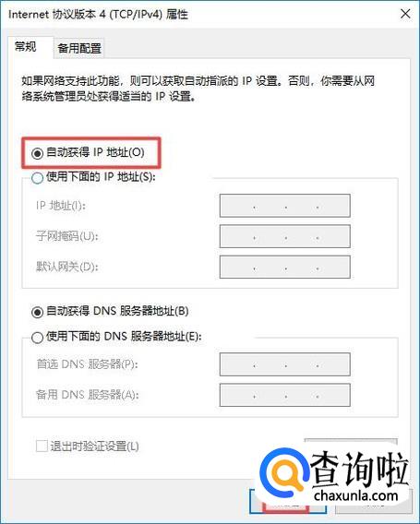Screen dimensions: 420x524
Task: Click the 备用 DNS 服务器 field
Action: (285, 395)
